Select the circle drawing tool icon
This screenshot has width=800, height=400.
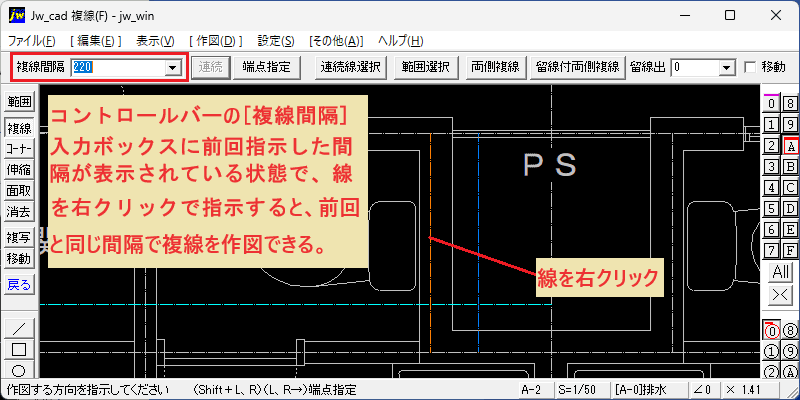[x=19, y=369]
